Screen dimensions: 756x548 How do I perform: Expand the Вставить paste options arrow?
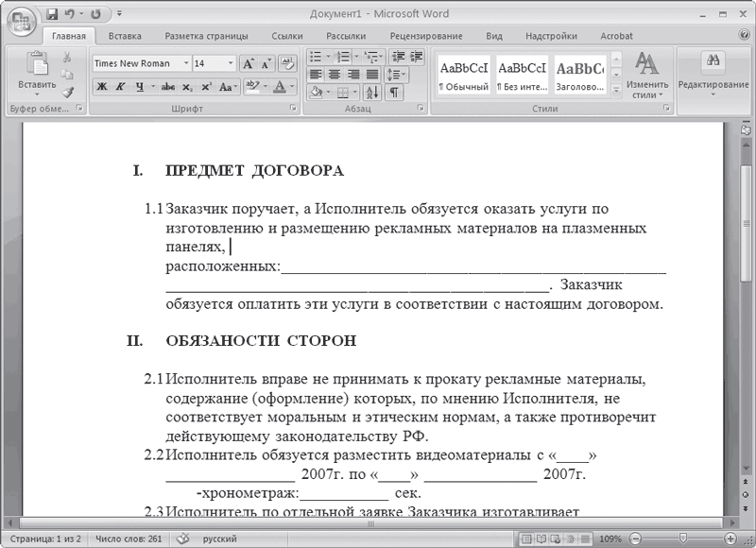37,94
